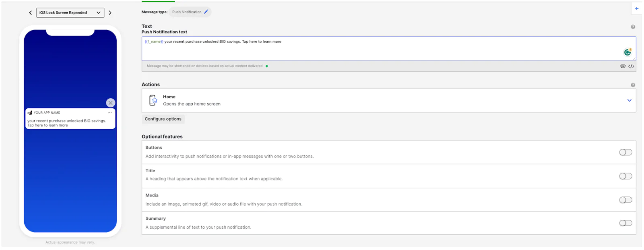This screenshot has width=644, height=250.
Task: Click the blue back arrow in top-right corner
Action: tap(637, 8)
